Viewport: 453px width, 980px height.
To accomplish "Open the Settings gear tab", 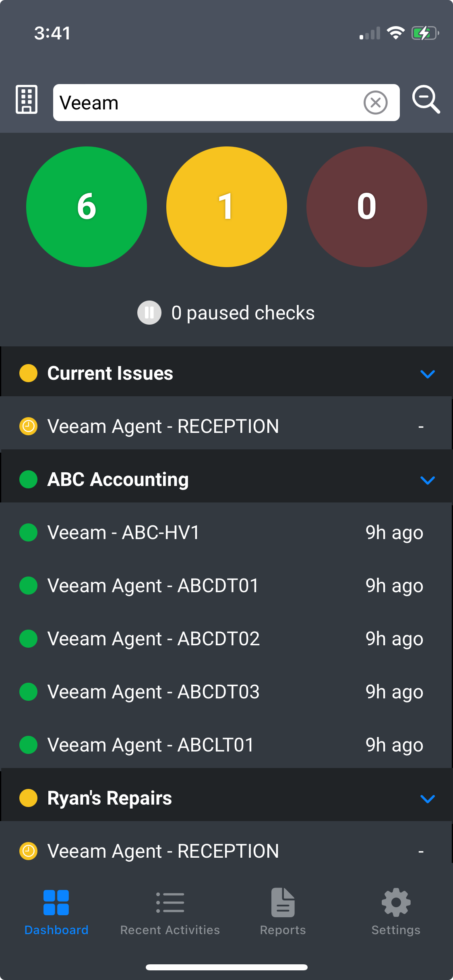I will pyautogui.click(x=396, y=911).
